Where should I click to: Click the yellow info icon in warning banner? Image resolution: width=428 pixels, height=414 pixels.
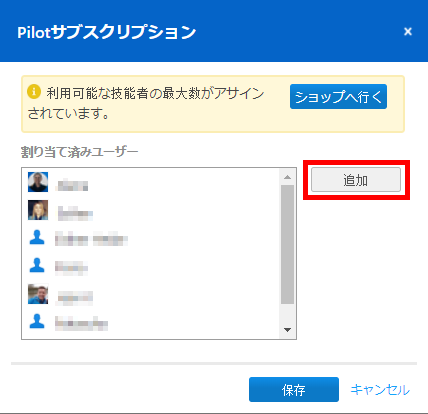[x=34, y=92]
